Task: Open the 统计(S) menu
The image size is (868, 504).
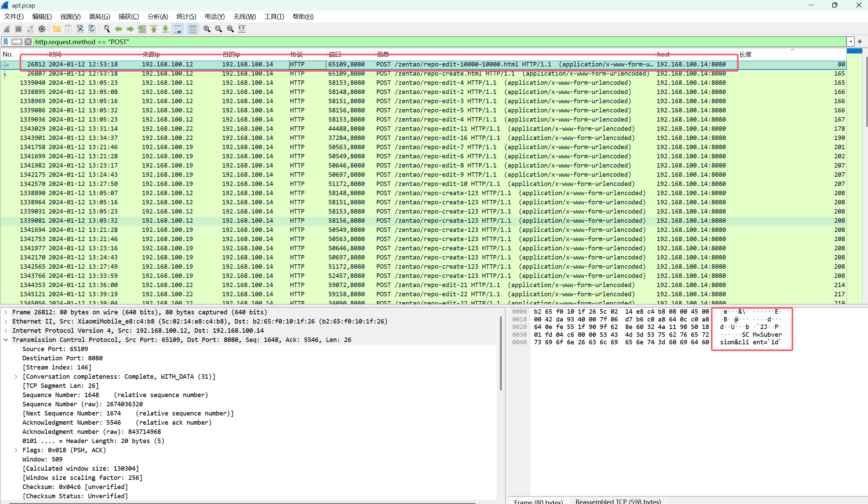Action: tap(186, 16)
